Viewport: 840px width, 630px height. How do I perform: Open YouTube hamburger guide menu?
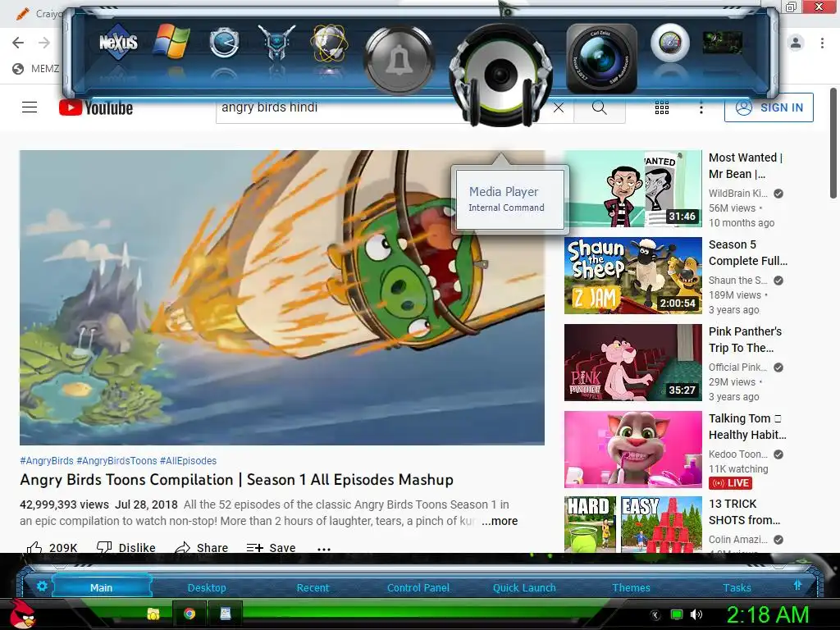[x=30, y=107]
